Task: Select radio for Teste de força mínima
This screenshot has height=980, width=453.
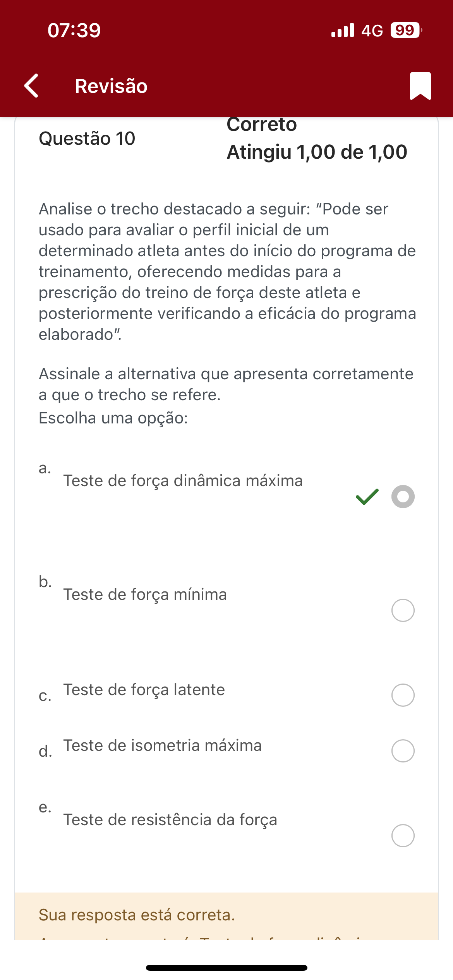Action: click(403, 610)
